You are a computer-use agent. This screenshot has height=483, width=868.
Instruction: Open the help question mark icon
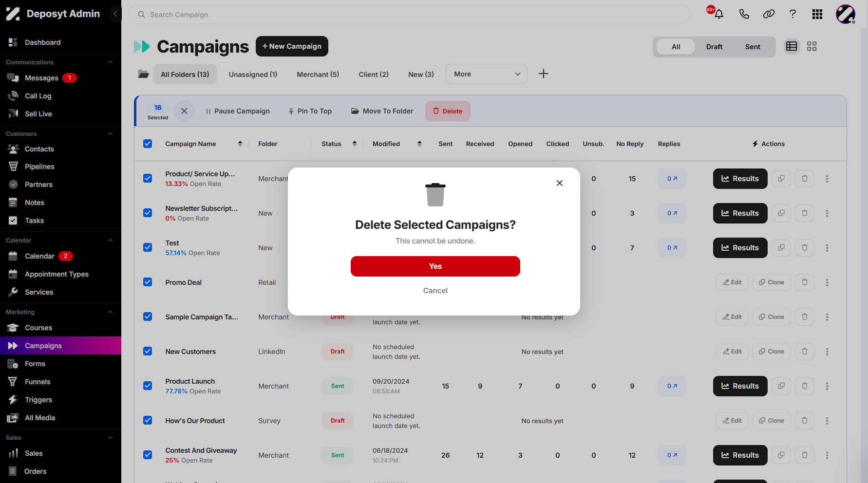793,14
